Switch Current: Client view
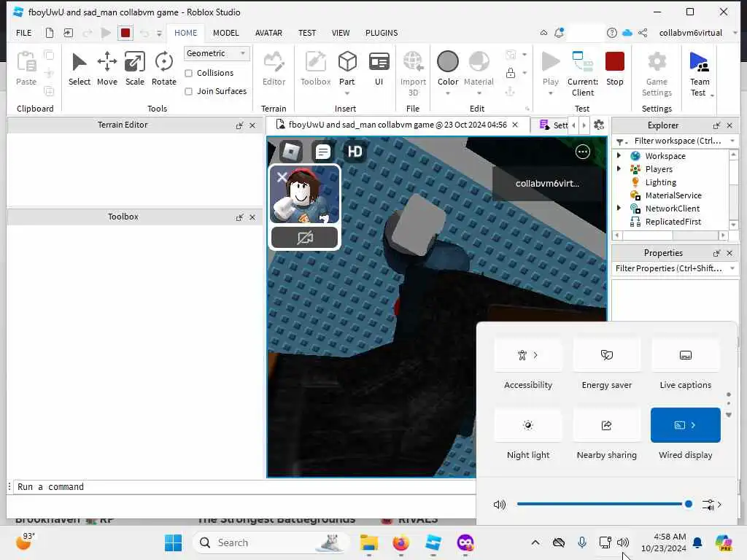The height and width of the screenshot is (560, 747). [583, 74]
